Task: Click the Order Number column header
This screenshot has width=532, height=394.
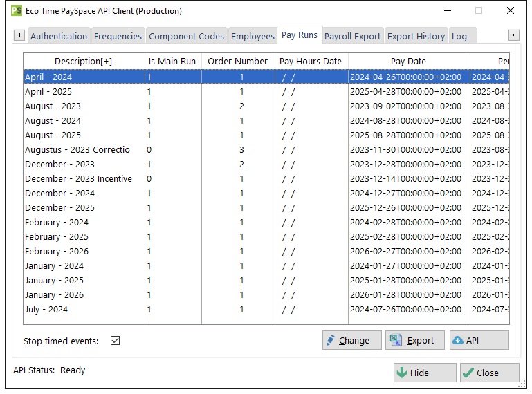Action: [238, 61]
